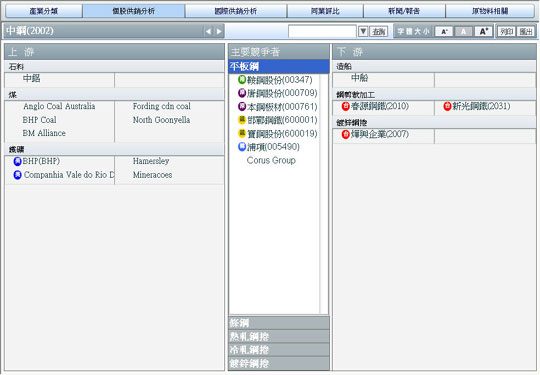Click the red icon beside 燁興企業(2007)
Image resolution: width=540 pixels, height=375 pixels.
click(345, 134)
